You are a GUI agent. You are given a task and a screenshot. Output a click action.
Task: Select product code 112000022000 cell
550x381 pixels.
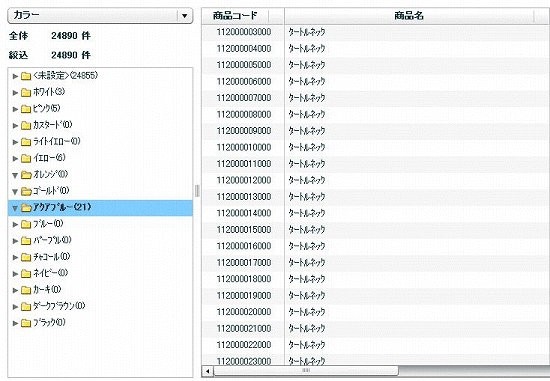click(x=243, y=345)
